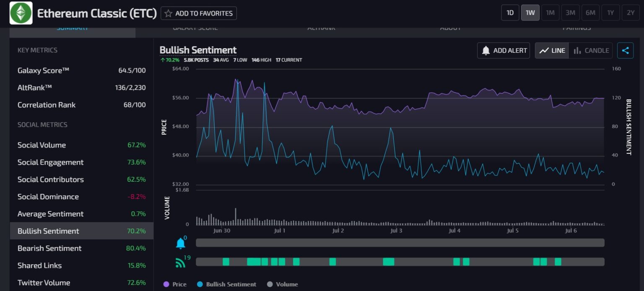
Task: Select Correlation Rank metric row
Action: [82, 105]
